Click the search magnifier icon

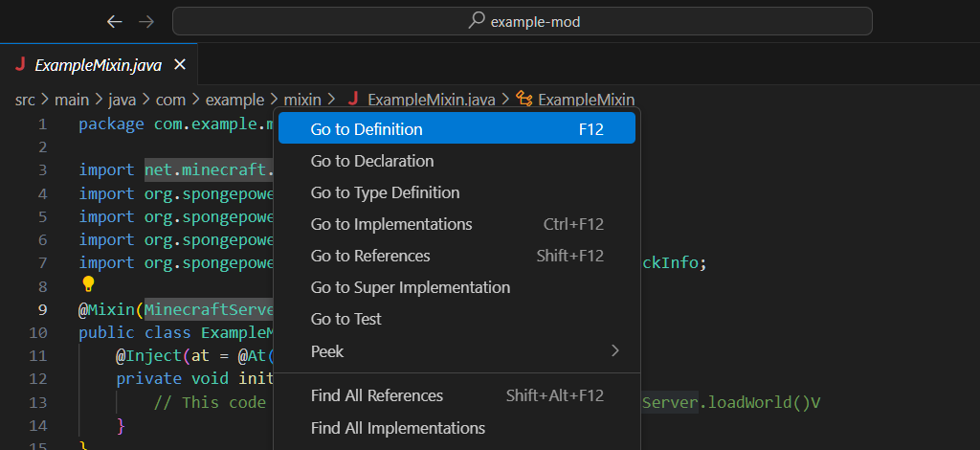click(x=477, y=21)
